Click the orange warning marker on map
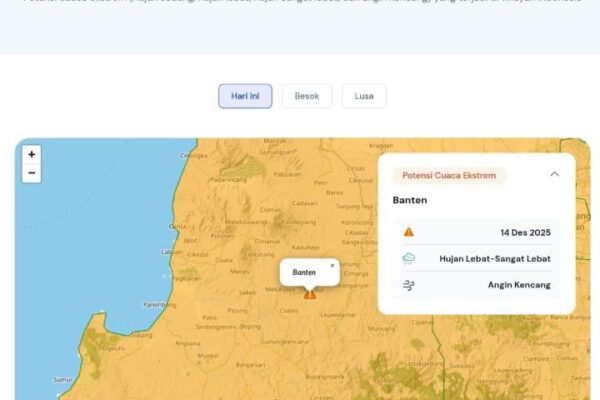 (310, 294)
